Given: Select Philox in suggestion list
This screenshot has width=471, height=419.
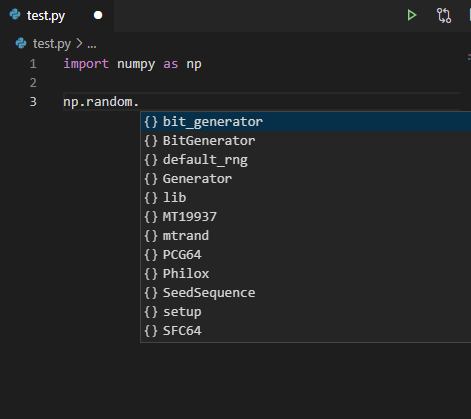Looking at the screenshot, I should click(306, 274).
